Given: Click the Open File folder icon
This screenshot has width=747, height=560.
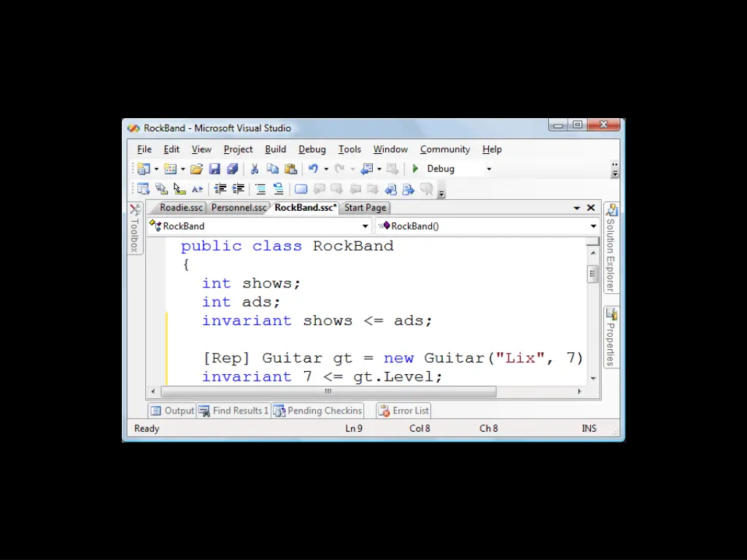Looking at the screenshot, I should tap(196, 169).
